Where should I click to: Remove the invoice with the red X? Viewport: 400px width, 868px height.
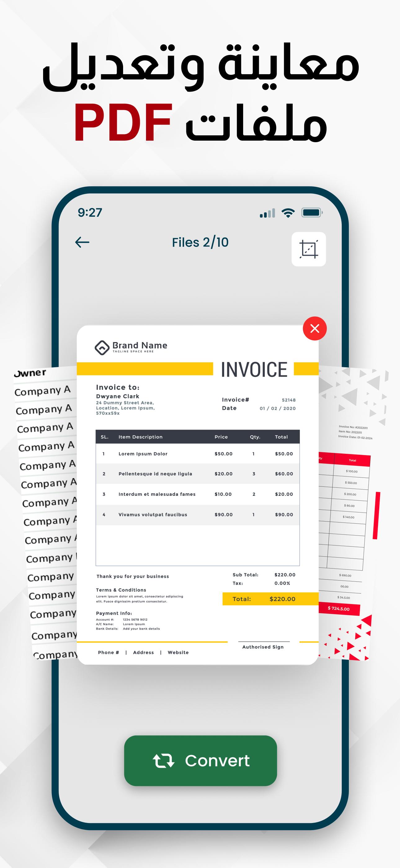coord(314,328)
